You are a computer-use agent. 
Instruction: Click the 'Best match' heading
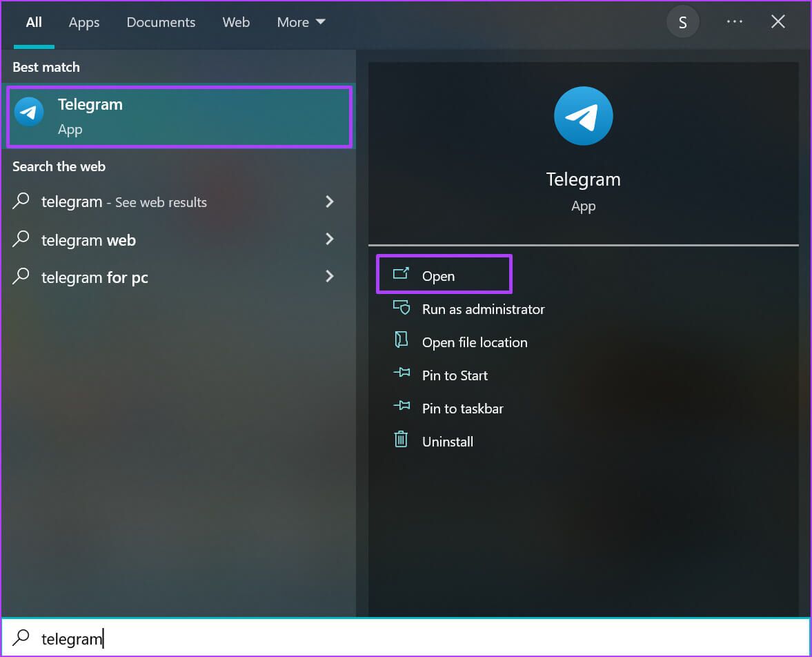[x=46, y=68]
